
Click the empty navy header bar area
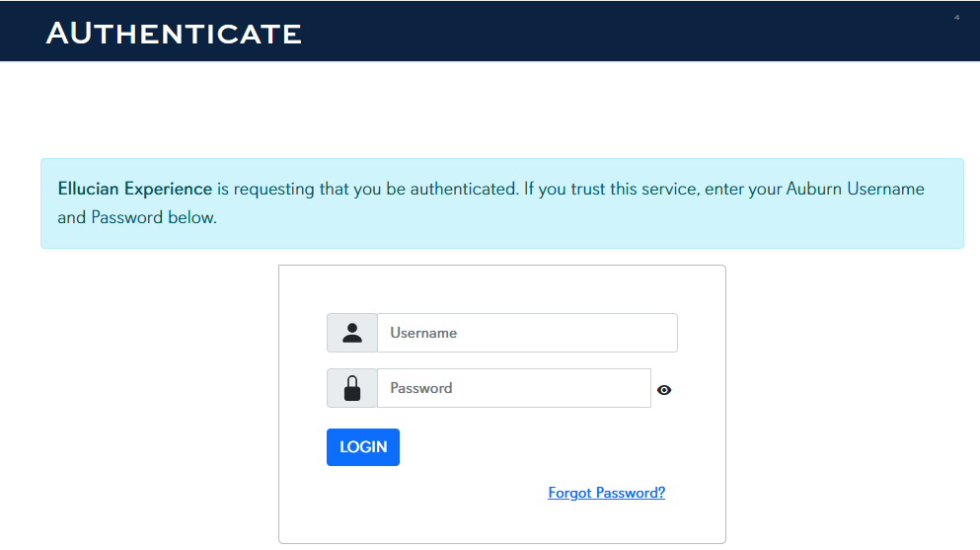(x=612, y=32)
